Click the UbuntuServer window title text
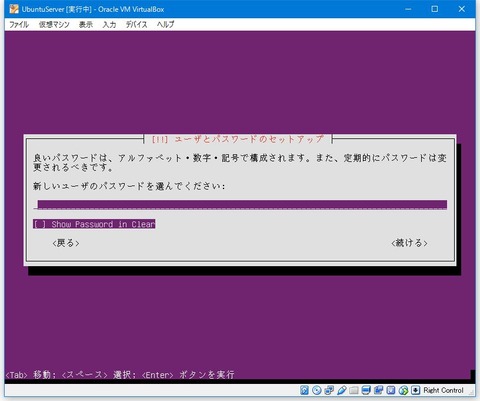 tap(93, 9)
